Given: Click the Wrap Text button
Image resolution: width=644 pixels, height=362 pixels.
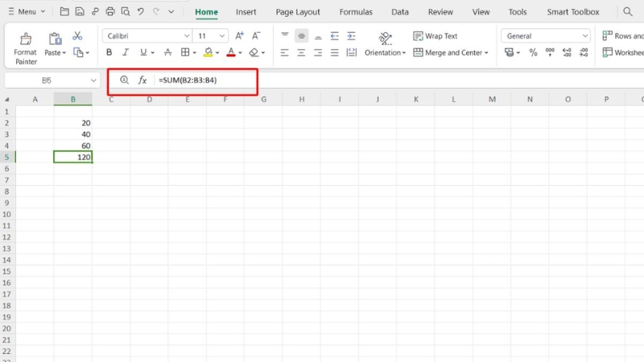Looking at the screenshot, I should point(435,36).
